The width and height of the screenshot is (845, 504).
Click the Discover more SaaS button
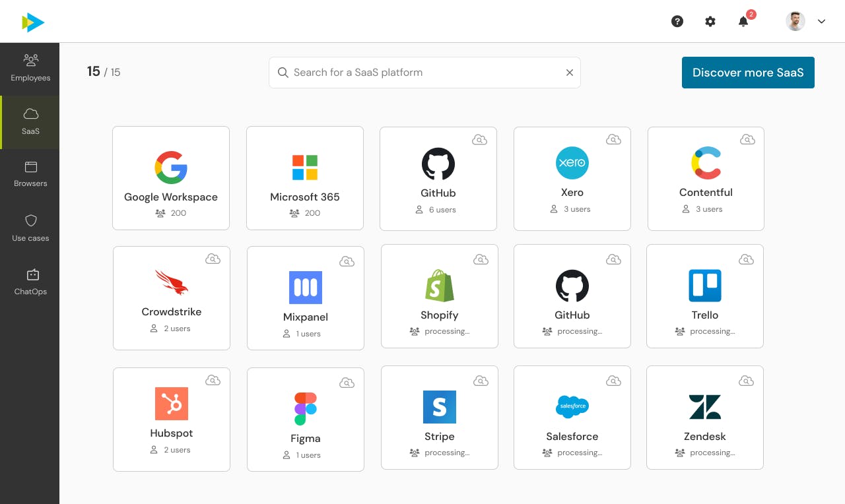748,73
